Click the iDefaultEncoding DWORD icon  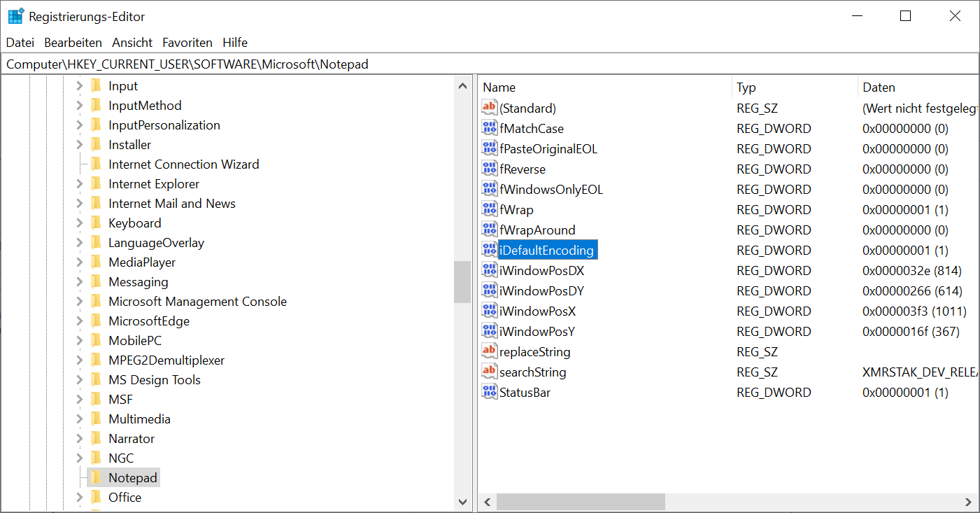pyautogui.click(x=490, y=250)
